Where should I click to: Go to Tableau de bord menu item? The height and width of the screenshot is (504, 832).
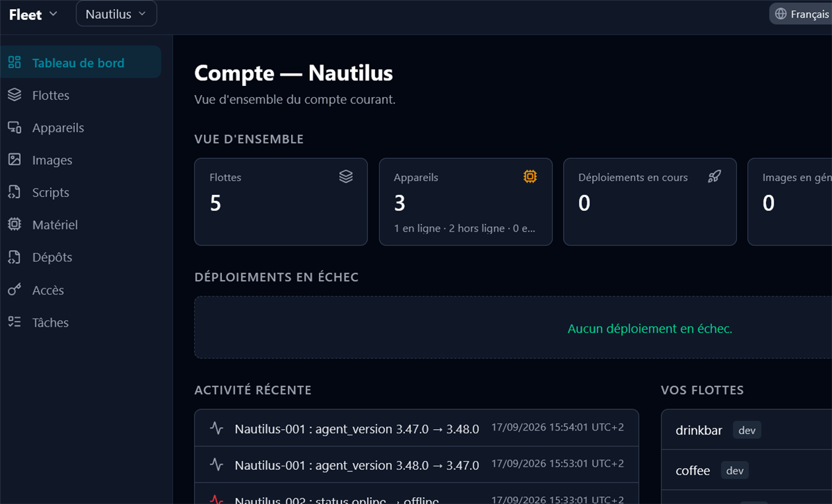pyautogui.click(x=81, y=62)
